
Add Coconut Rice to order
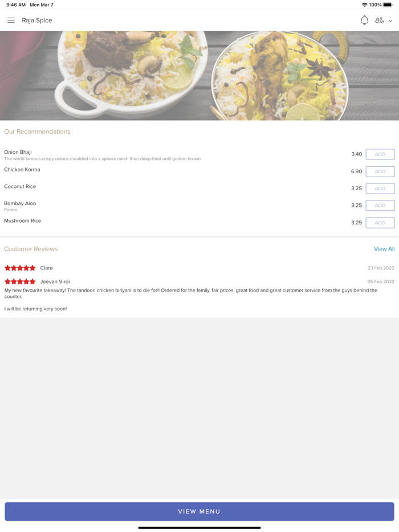click(x=380, y=189)
